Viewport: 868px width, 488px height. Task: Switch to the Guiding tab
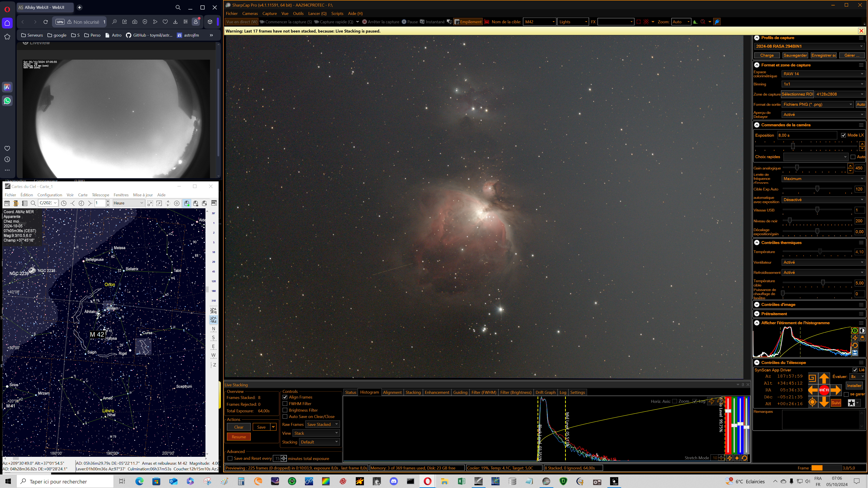click(460, 392)
